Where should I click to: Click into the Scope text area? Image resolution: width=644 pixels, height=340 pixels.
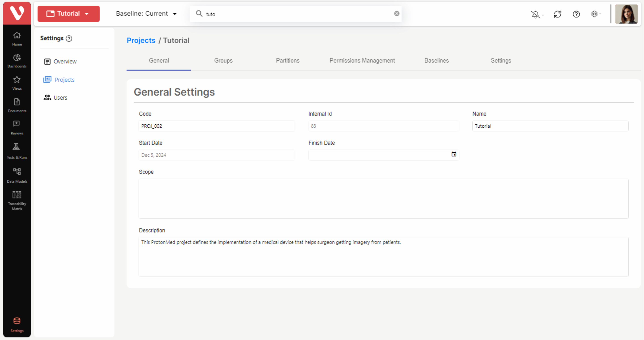(383, 199)
